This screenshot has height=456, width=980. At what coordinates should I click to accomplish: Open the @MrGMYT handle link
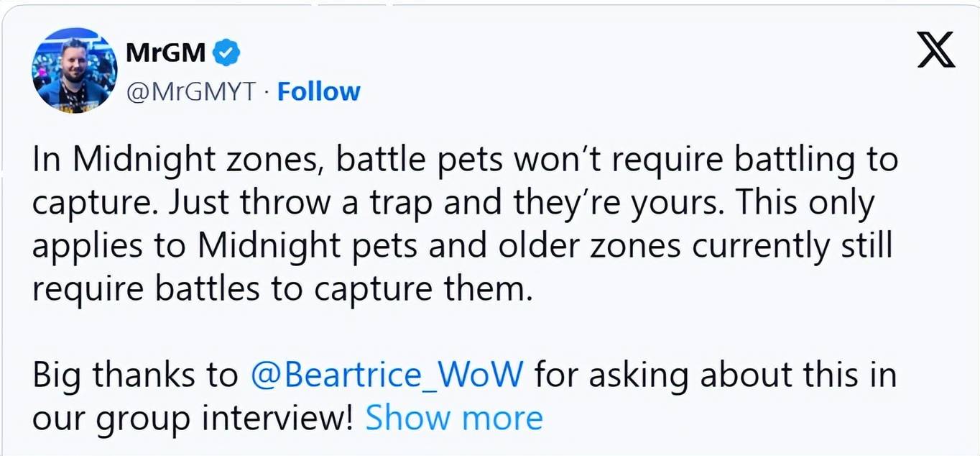tap(191, 92)
